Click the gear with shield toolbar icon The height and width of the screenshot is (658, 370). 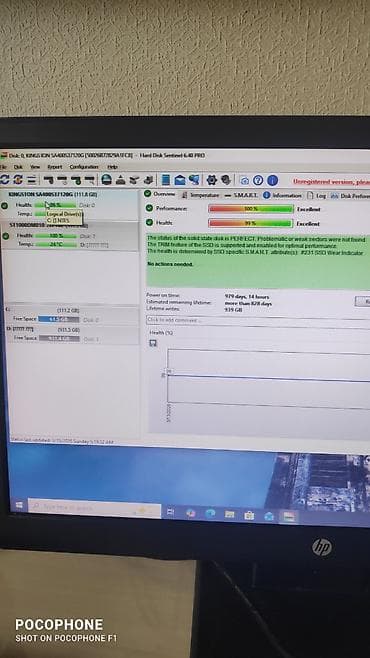tap(226, 180)
